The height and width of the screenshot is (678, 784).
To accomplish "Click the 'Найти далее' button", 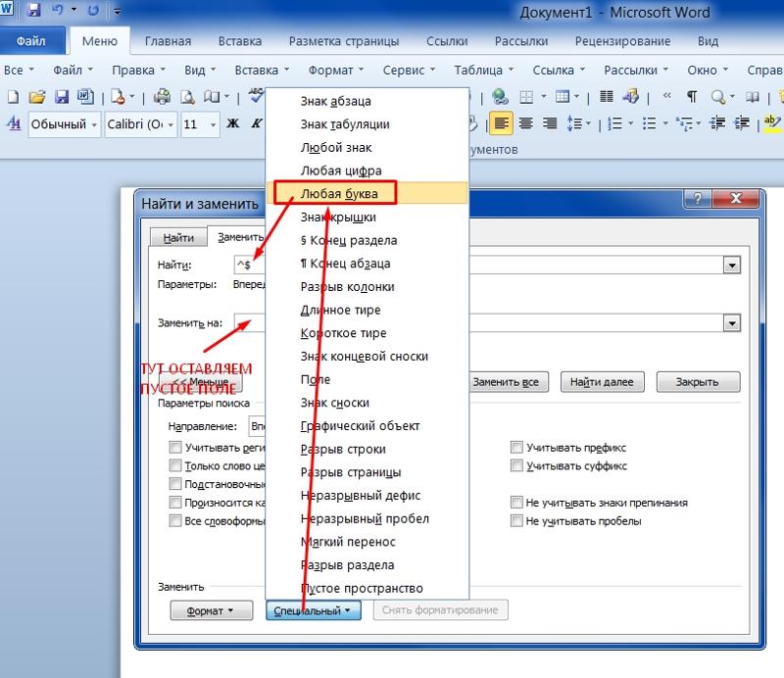I will pos(602,382).
